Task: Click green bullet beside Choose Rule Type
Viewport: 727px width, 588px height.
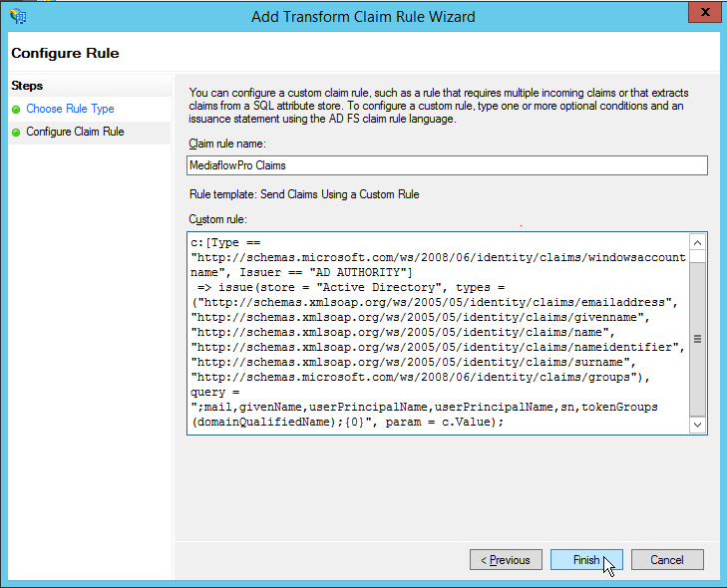Action: pyautogui.click(x=16, y=110)
